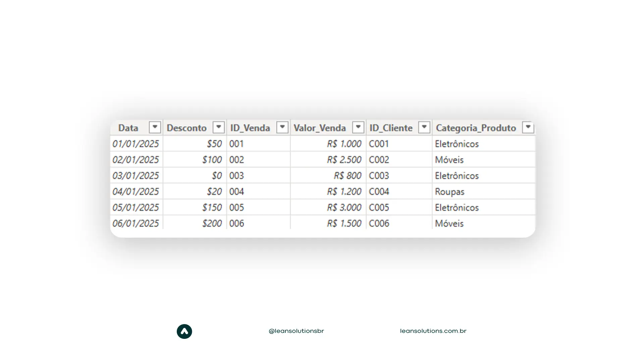Open the Valor_Venda column filter dropdown
Viewport: 644px width, 362px height.
[x=358, y=127]
